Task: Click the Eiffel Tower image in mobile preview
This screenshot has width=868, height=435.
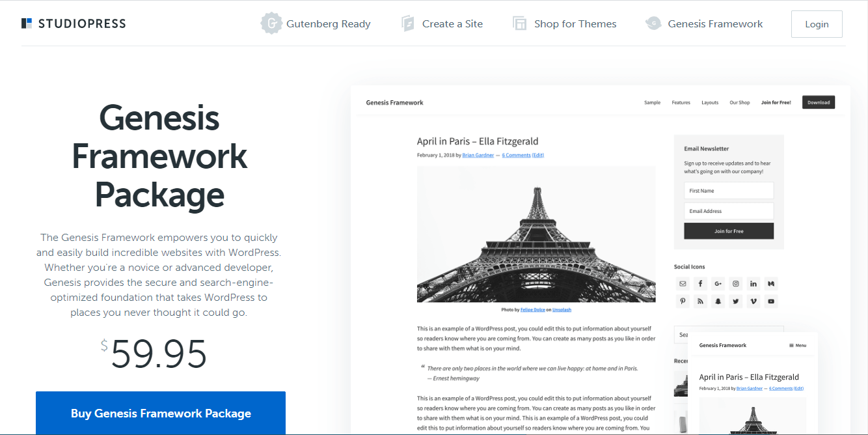Action: [753, 416]
